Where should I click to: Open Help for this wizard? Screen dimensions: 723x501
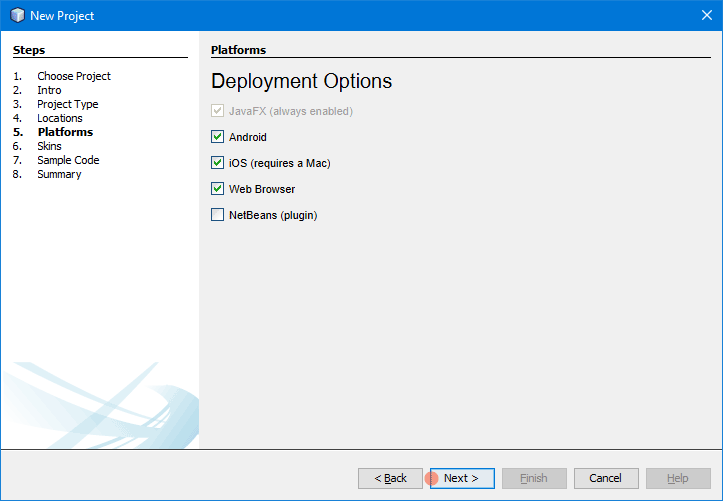(678, 478)
